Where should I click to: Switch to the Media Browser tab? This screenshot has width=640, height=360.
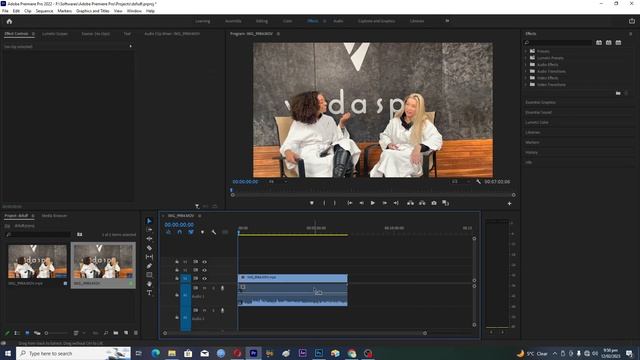(x=54, y=216)
